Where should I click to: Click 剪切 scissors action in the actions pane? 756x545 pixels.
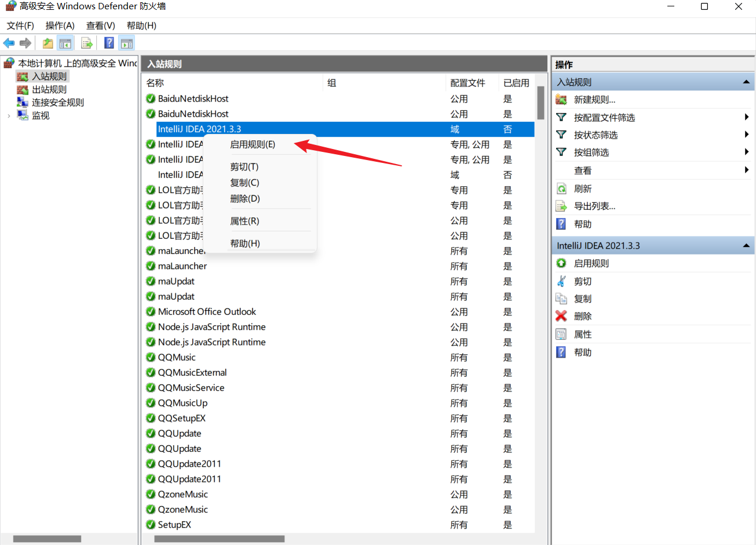point(583,281)
